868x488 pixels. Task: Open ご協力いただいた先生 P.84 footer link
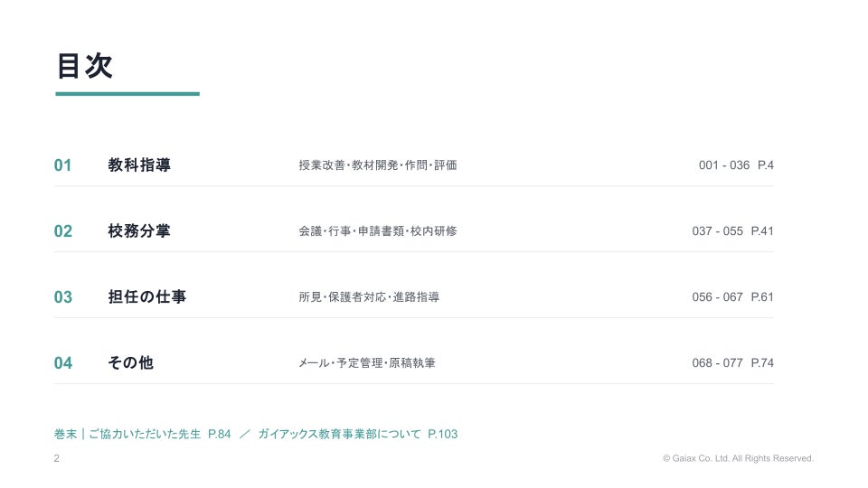(x=159, y=434)
